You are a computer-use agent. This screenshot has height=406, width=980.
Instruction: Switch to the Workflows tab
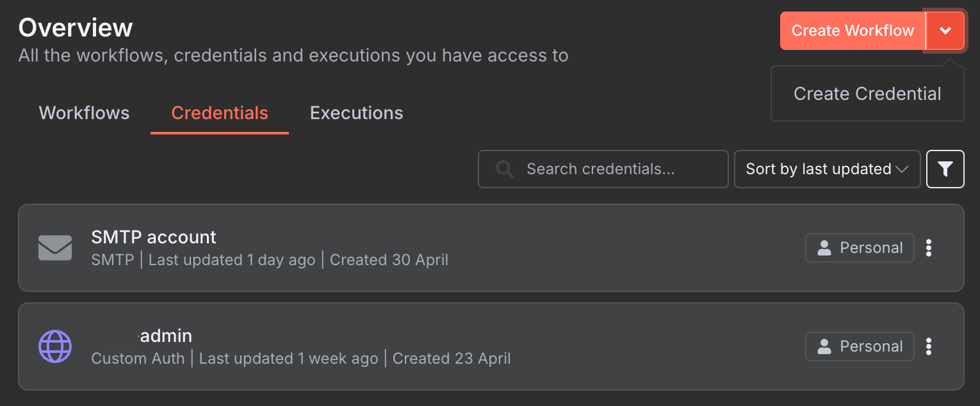coord(84,113)
